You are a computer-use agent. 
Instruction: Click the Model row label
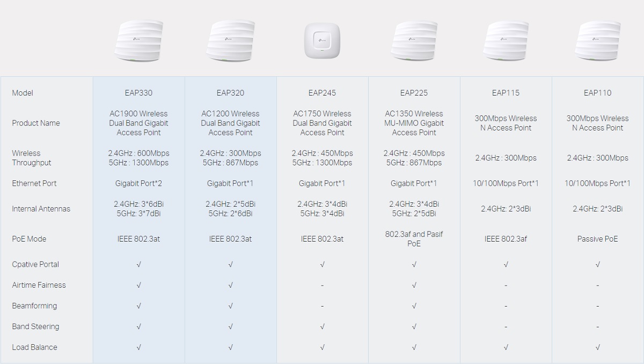[23, 93]
